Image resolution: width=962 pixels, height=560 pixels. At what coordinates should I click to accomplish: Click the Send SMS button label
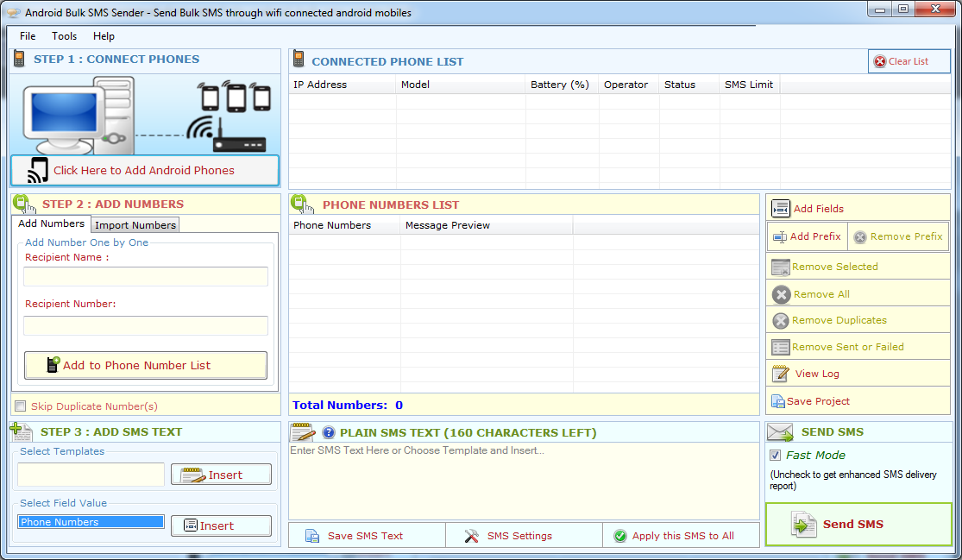click(852, 525)
